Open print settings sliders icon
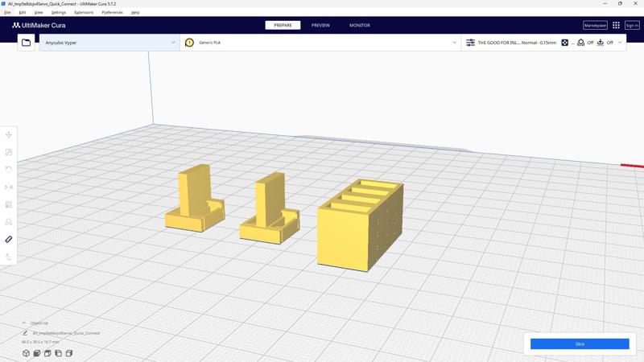Screen dimensions: 644x362 [470, 43]
